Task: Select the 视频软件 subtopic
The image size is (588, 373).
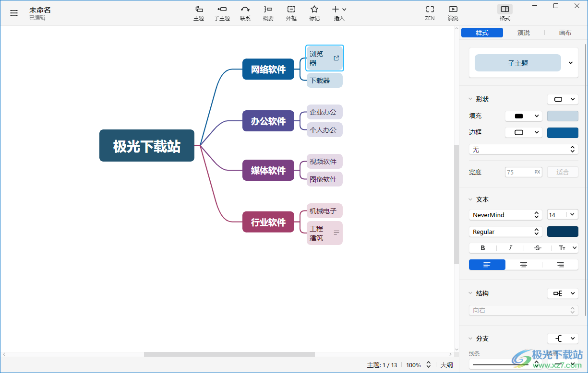Action: tap(324, 162)
